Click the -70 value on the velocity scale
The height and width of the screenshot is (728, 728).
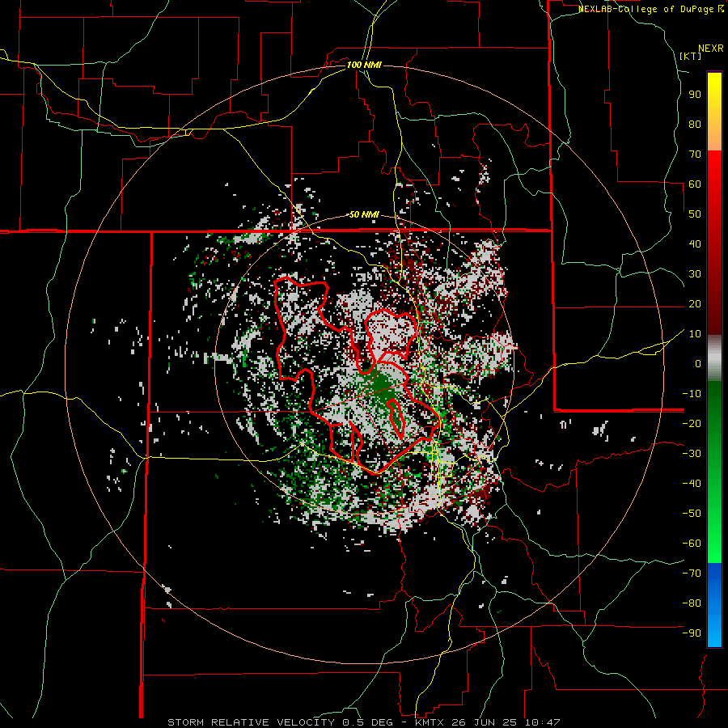(692, 574)
